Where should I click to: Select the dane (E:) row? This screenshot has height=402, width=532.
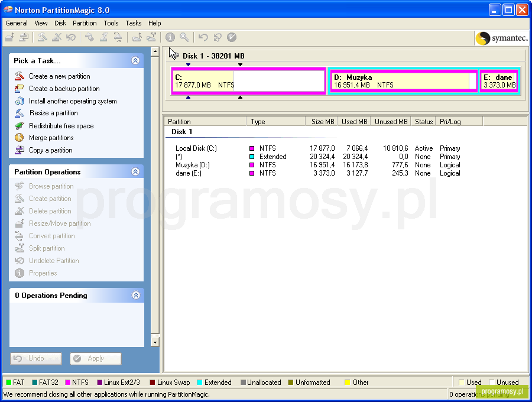[x=317, y=173]
